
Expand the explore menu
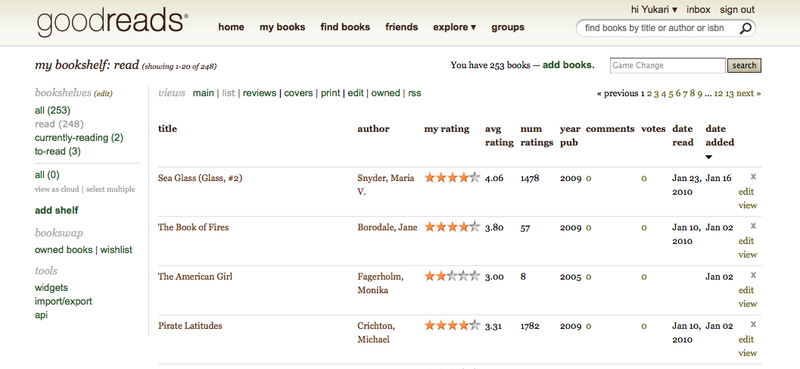click(454, 27)
